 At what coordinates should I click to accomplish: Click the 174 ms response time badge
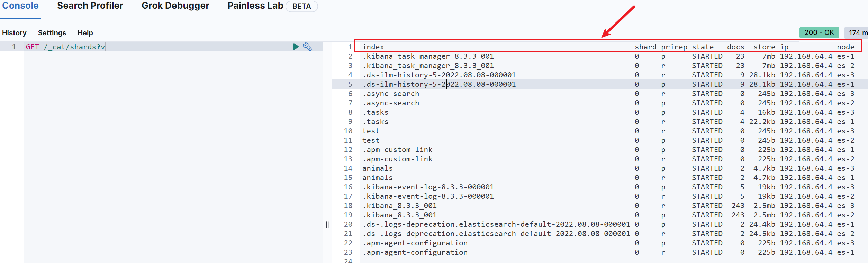coord(856,32)
